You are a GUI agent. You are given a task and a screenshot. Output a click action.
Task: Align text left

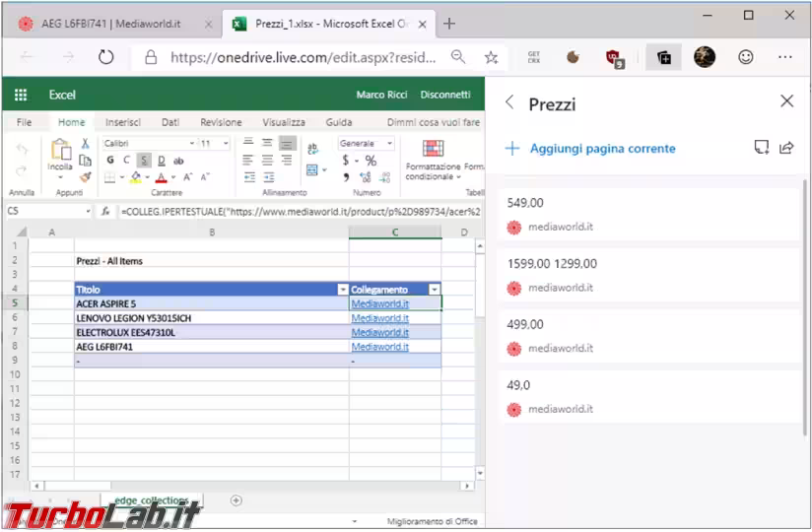click(248, 161)
